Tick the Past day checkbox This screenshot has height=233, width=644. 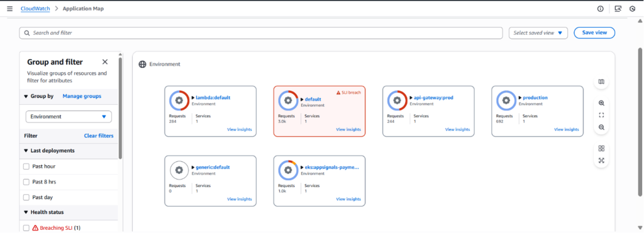(26, 197)
